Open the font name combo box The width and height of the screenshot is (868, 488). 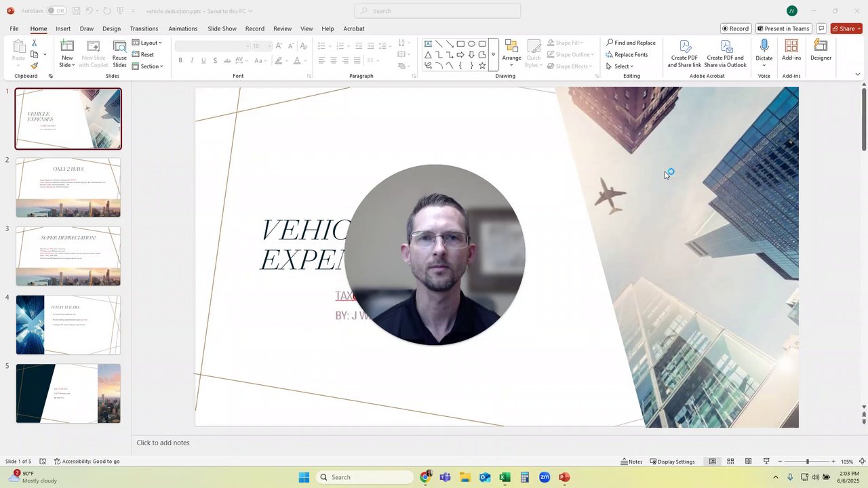tap(213, 45)
